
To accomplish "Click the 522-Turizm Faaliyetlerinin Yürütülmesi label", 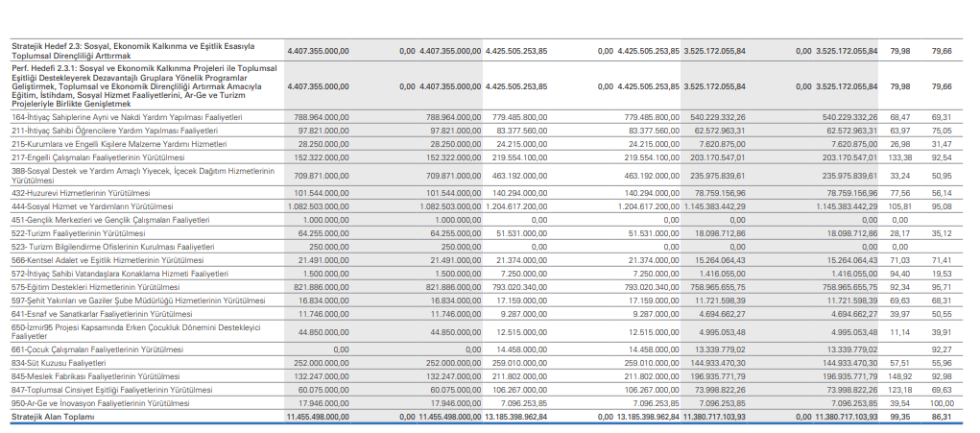I will pos(78,233).
